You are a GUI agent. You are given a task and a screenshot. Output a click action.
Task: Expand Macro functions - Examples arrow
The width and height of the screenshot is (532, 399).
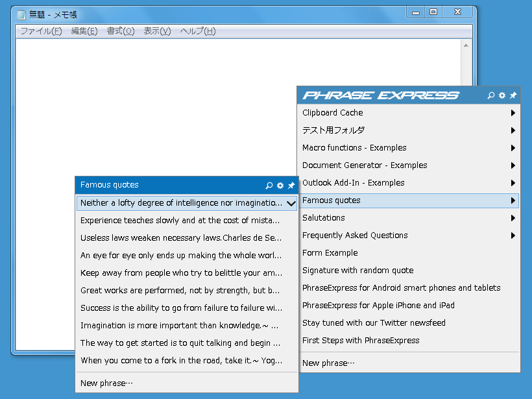coord(513,148)
